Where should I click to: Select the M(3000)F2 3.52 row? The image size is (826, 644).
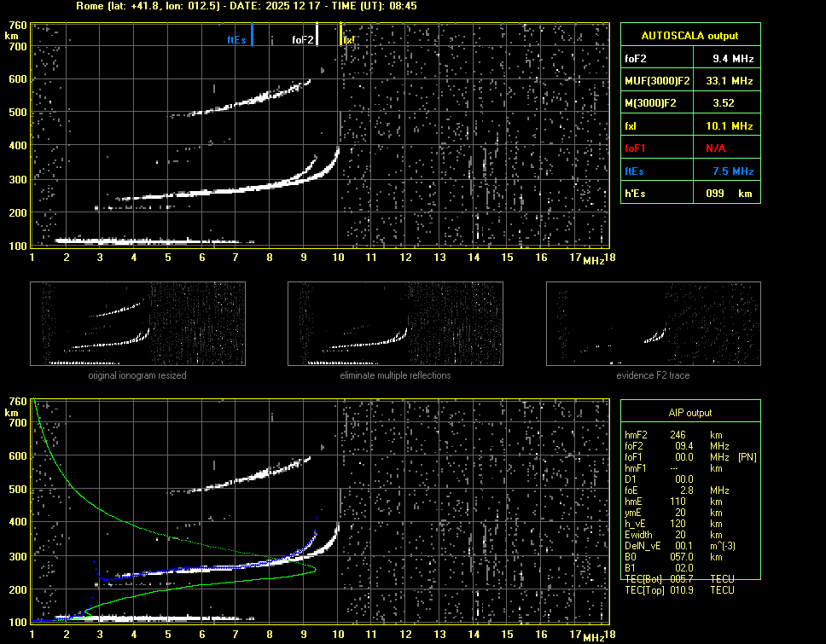pyautogui.click(x=689, y=103)
